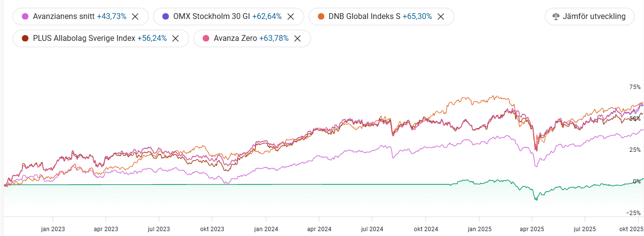
Task: Click the jan 2024 date axis label
Action: click(266, 229)
